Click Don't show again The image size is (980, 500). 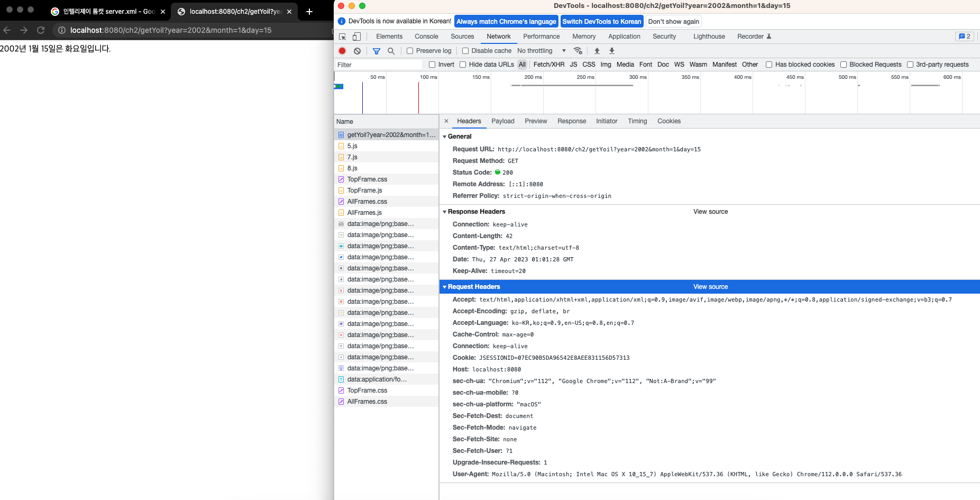point(673,21)
